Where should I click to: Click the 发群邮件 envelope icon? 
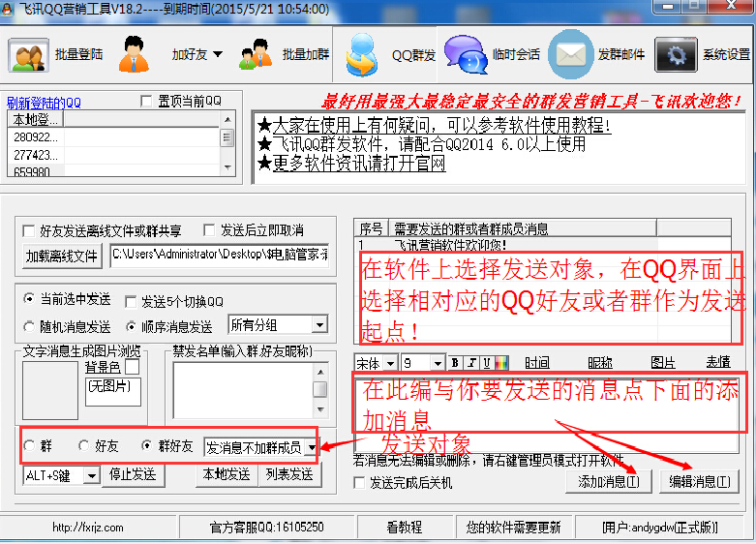pos(571,54)
